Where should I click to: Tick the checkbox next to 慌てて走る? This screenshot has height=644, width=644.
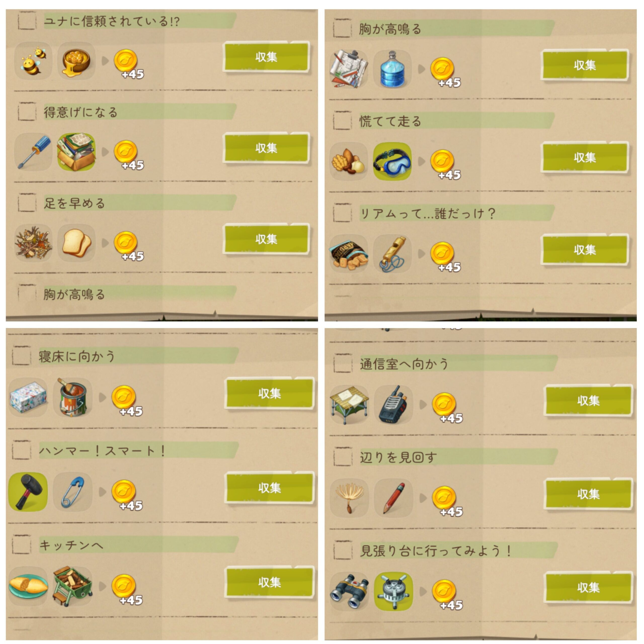(342, 121)
